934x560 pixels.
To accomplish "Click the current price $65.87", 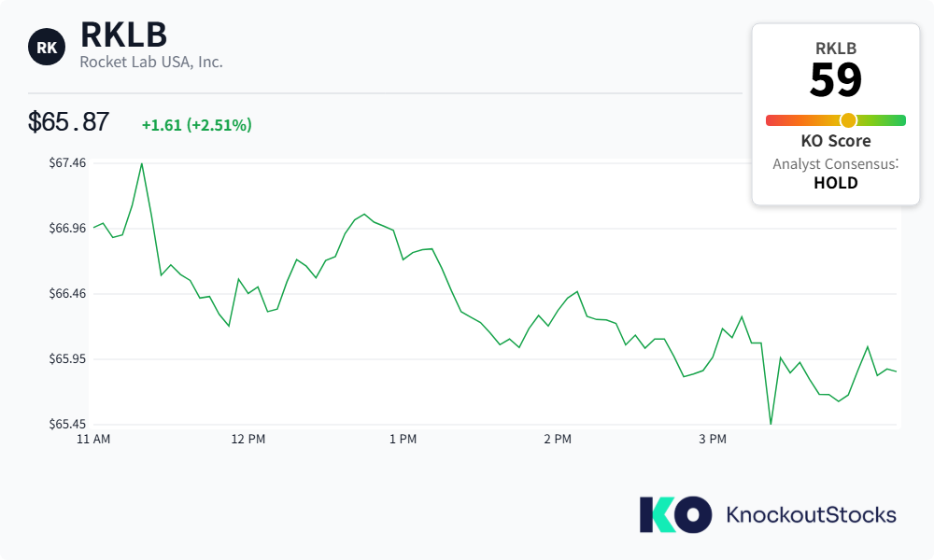I will 68,122.
